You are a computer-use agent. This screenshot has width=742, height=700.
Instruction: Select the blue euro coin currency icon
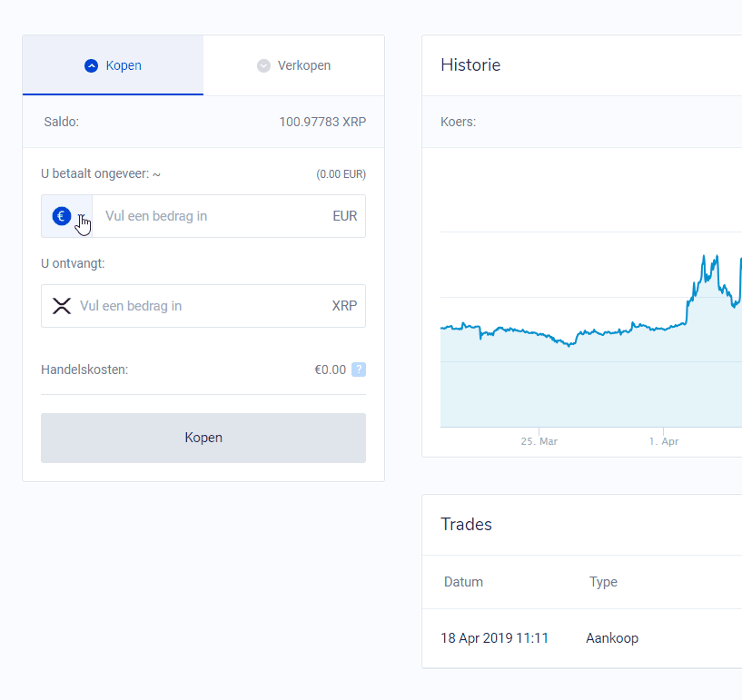pos(61,216)
